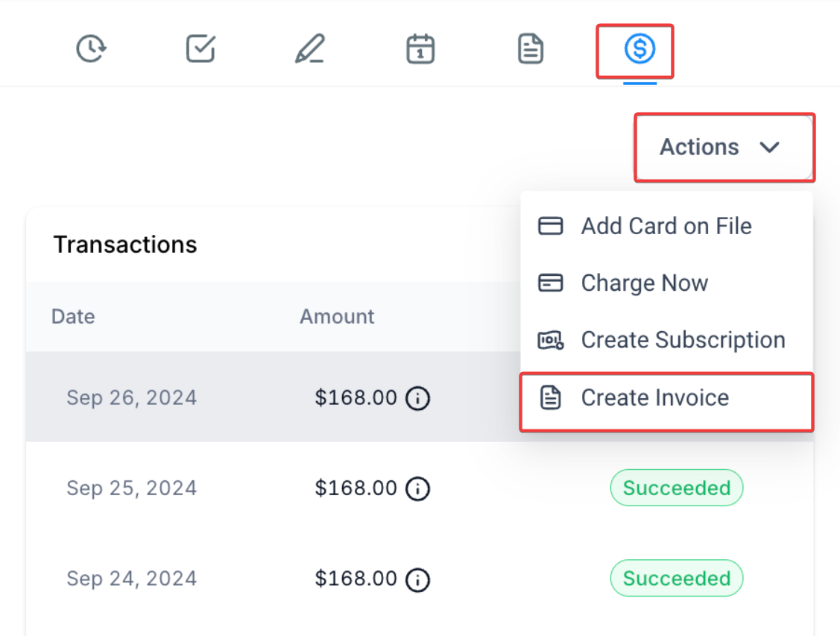Image resolution: width=840 pixels, height=636 pixels.
Task: Pick Create Subscription menu item
Action: [x=682, y=340]
